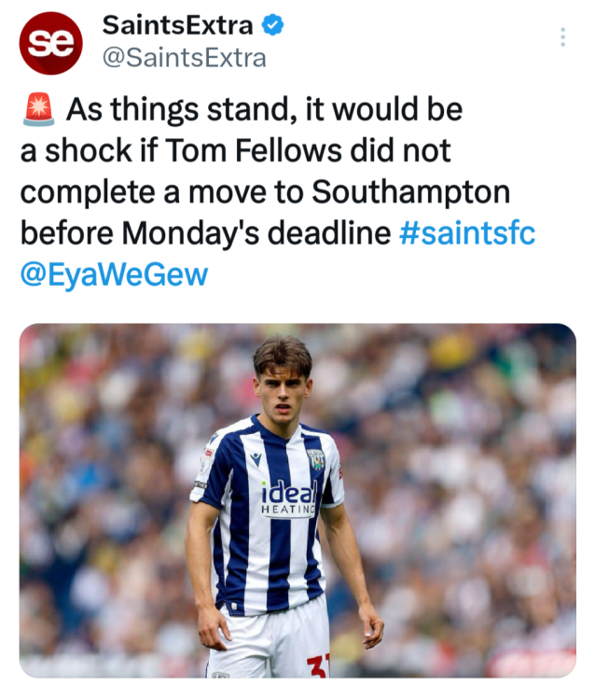Click the 'ideal Heating' sponsor logo in photo
Image resolution: width=595 pixels, height=700 pixels.
coord(288,497)
